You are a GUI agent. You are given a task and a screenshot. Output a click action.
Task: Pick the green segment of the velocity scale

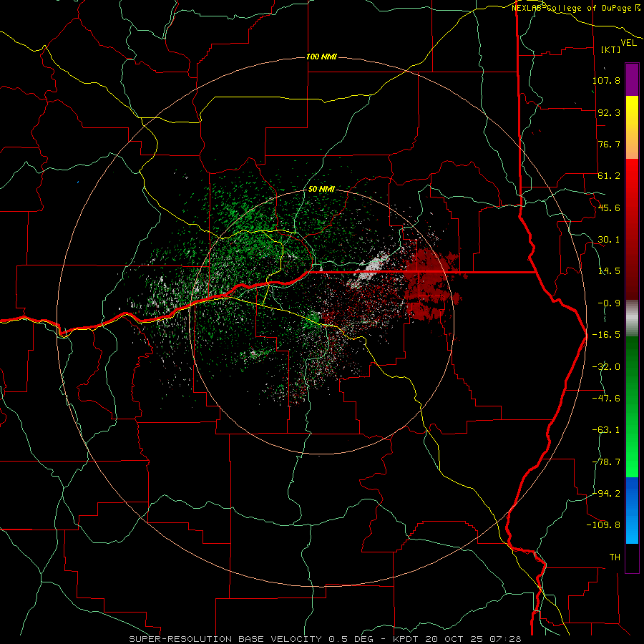[x=632, y=406]
